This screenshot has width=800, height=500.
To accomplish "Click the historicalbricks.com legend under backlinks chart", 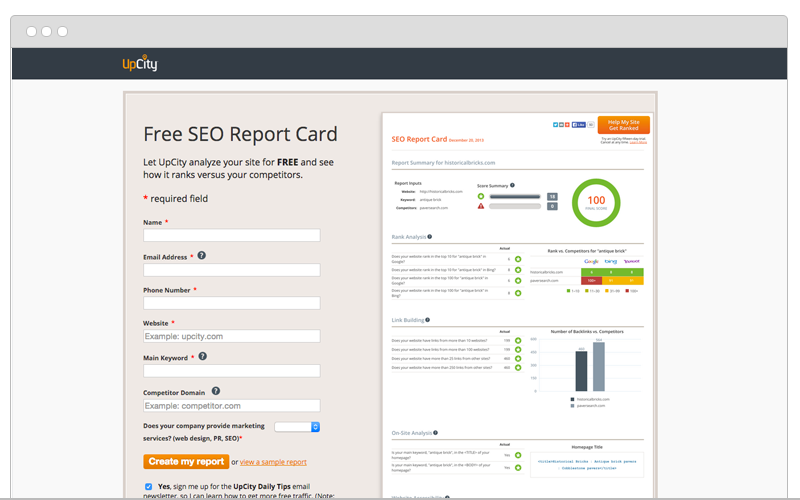I will click(590, 399).
